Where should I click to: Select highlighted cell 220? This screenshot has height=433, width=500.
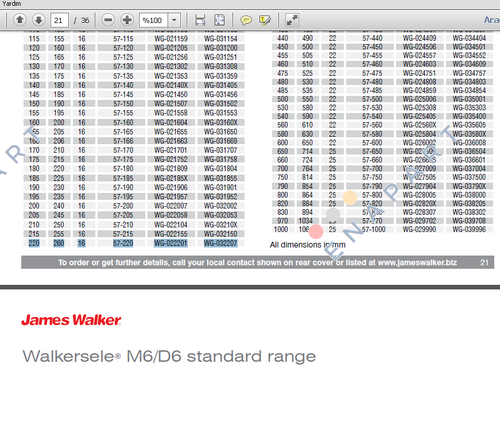tap(34, 243)
